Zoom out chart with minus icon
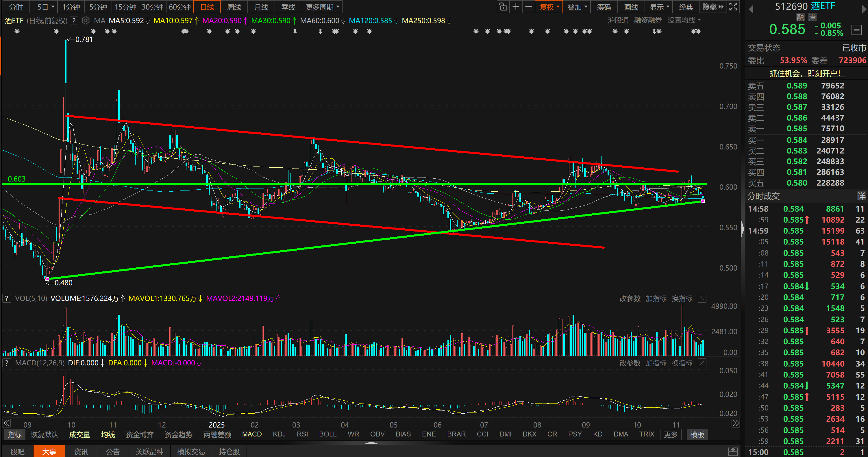The image size is (868, 457). click(x=528, y=7)
